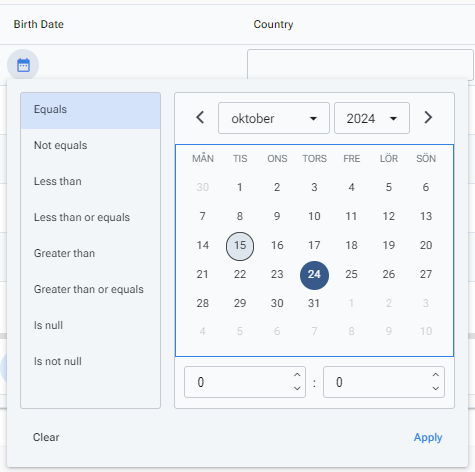The height and width of the screenshot is (472, 475).
Task: Click Apply to confirm the filter
Action: click(x=428, y=437)
